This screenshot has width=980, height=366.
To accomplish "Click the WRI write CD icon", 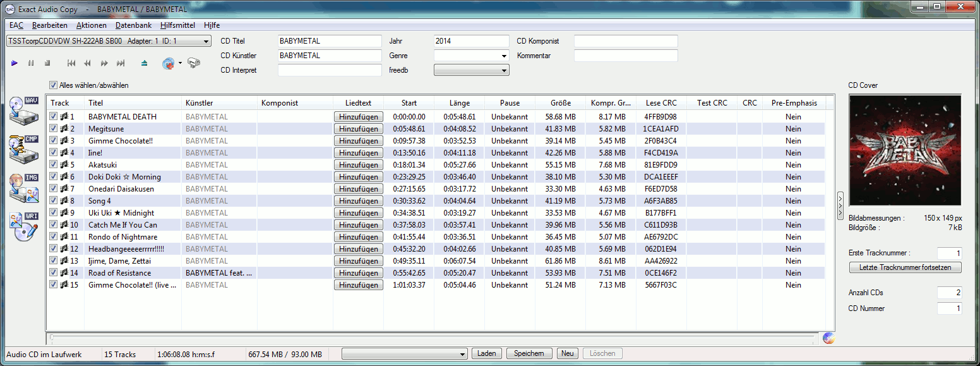I will coord(25,228).
